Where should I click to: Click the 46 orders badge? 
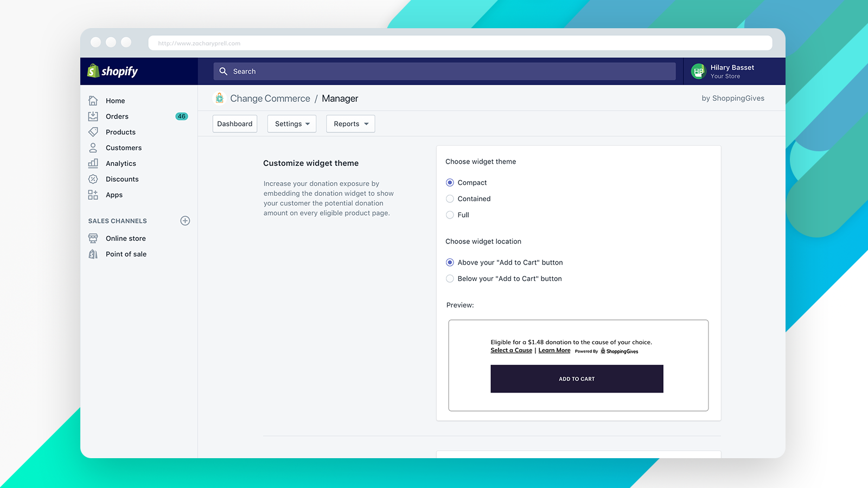pos(182,117)
